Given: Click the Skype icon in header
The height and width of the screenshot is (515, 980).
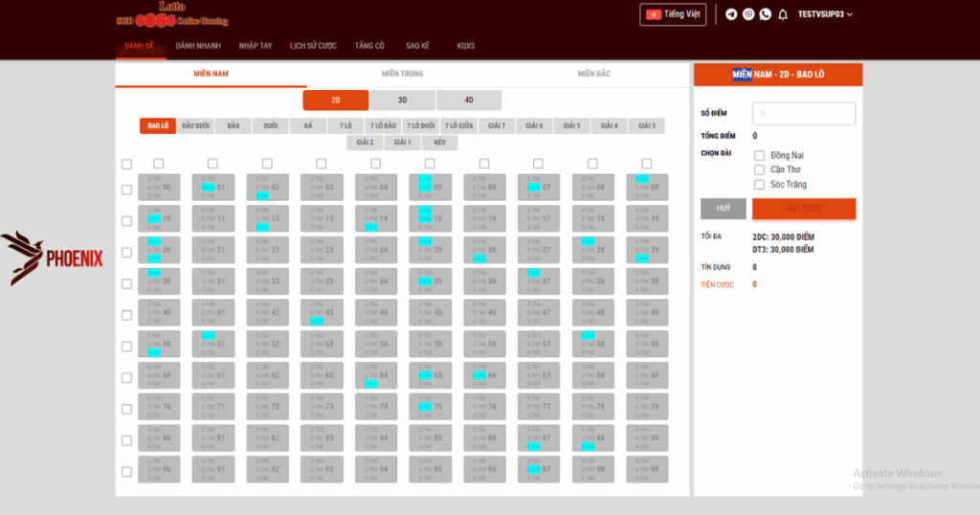Looking at the screenshot, I should (x=748, y=14).
